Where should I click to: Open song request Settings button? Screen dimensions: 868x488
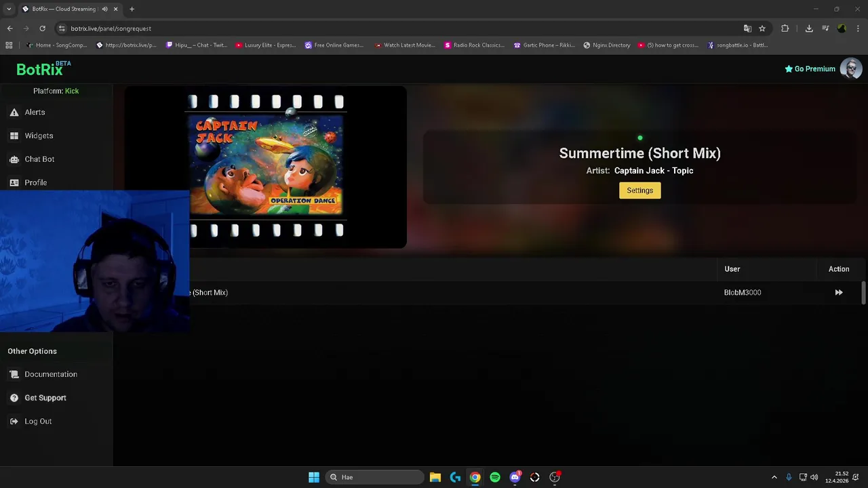639,190
